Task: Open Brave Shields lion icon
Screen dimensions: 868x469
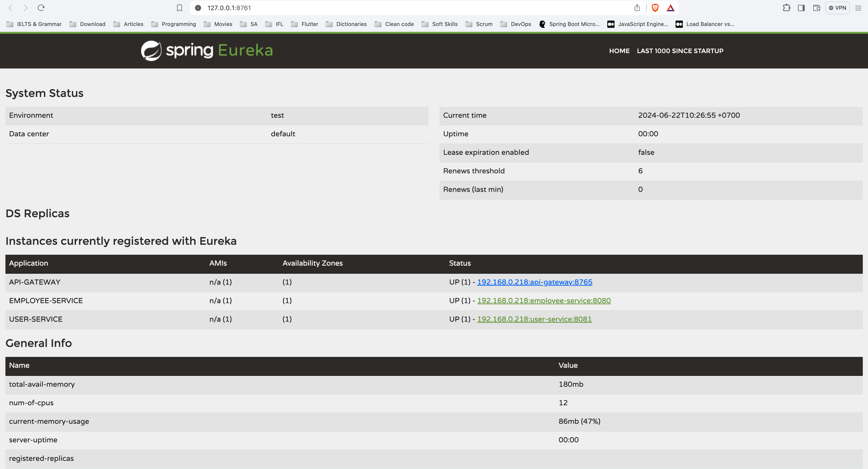Action: point(655,8)
